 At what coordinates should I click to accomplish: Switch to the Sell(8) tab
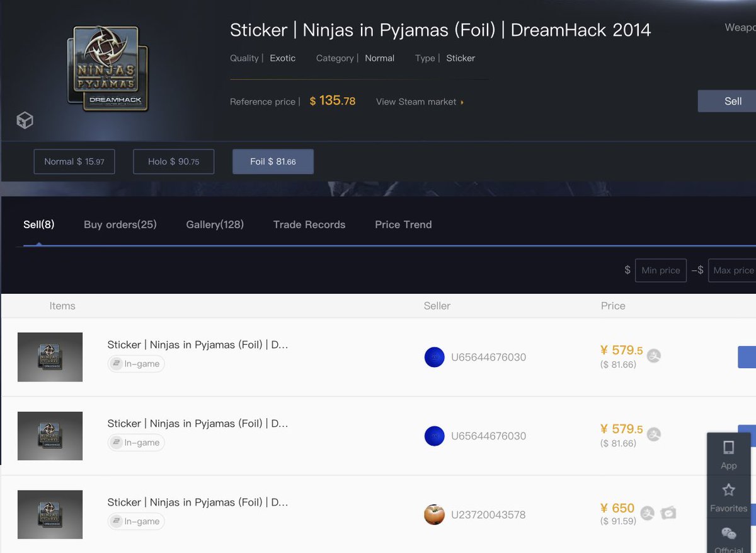coord(39,224)
